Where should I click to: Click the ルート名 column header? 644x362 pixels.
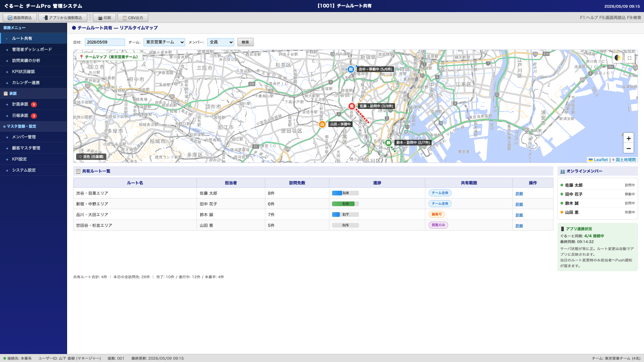[x=135, y=183]
